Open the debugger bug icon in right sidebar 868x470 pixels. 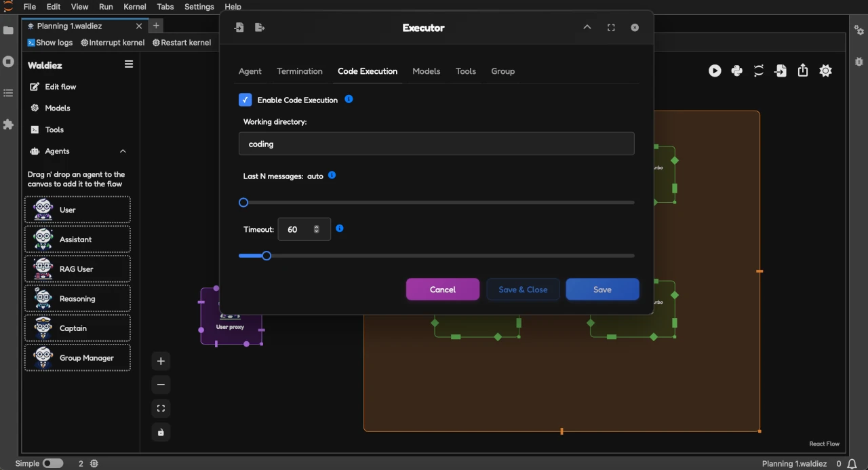(x=859, y=61)
